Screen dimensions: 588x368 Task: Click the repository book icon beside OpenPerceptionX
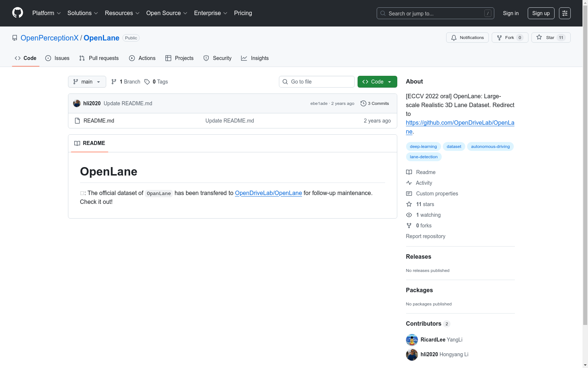pyautogui.click(x=15, y=38)
